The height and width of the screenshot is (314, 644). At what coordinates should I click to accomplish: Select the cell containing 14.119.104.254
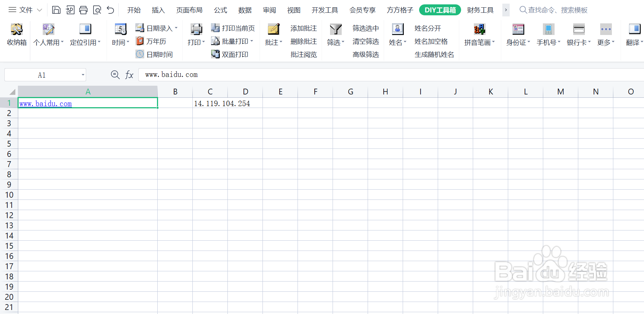pos(210,104)
